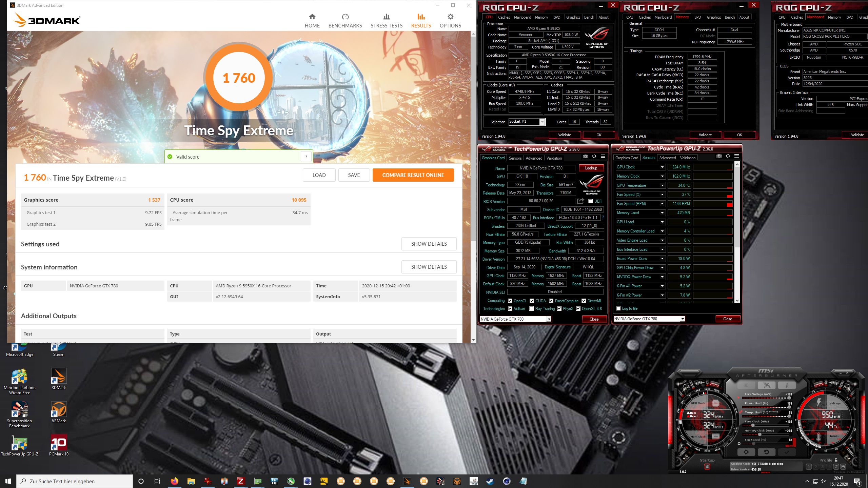The height and width of the screenshot is (488, 868).
Task: Toggle the DirectML checkbox in GPU-Z
Action: [x=584, y=301]
